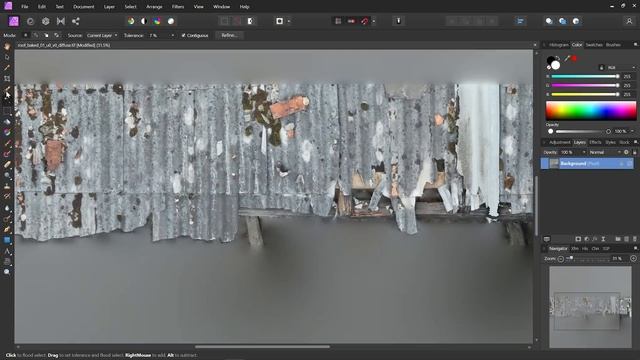Open the Source dropdown (Current Layer)
Screen dimensions: 640x360
(102, 36)
